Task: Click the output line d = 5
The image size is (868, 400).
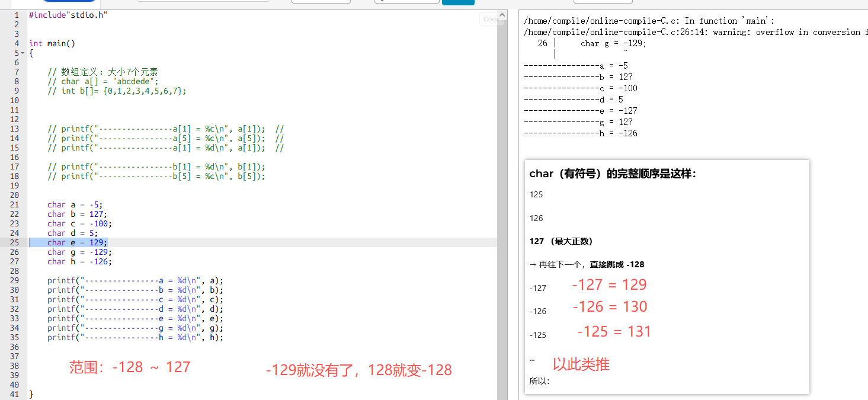Action: tap(574, 100)
